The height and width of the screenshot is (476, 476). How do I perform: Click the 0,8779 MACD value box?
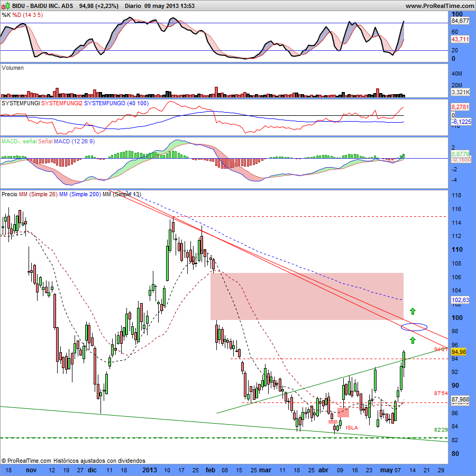(460, 154)
